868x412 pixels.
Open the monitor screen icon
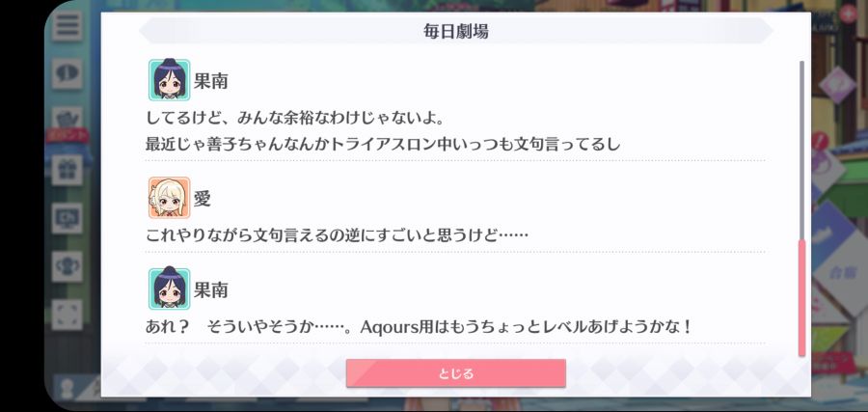(67, 218)
